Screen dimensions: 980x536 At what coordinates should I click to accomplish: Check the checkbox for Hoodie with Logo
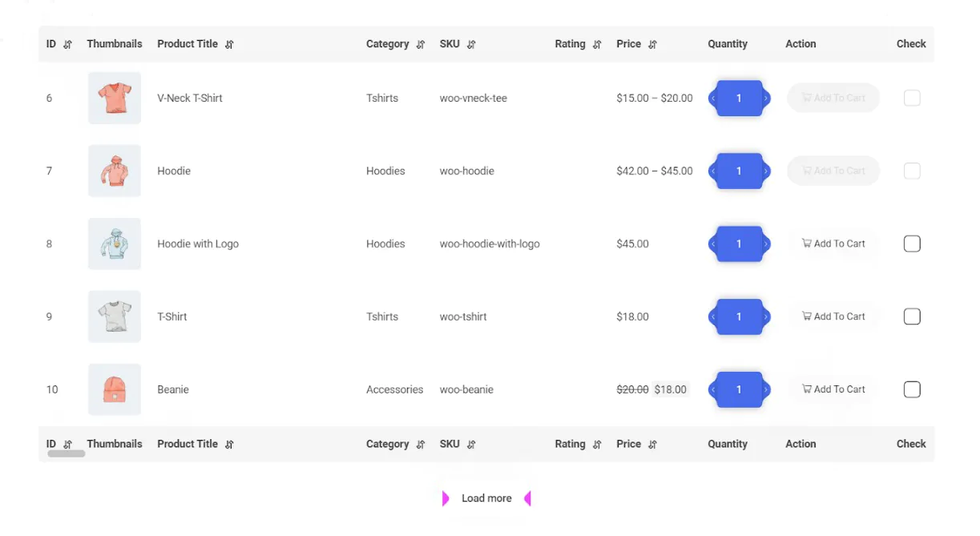pyautogui.click(x=912, y=244)
